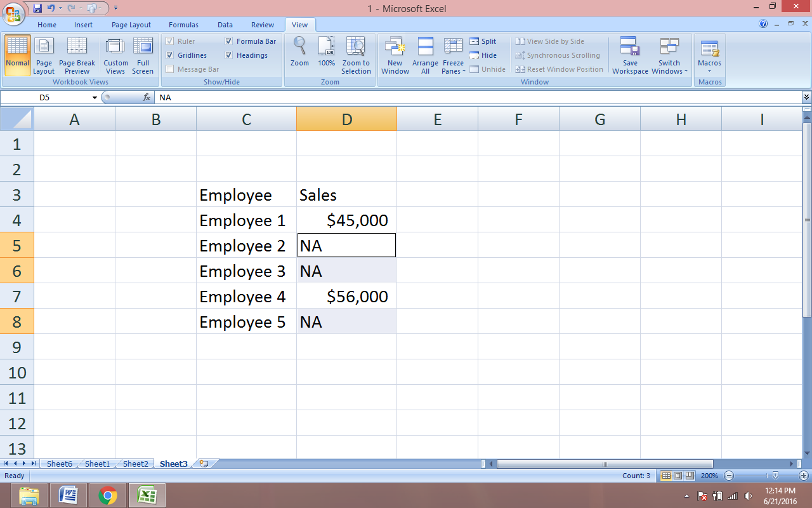
Task: Click zoom out minus button
Action: pyautogui.click(x=729, y=476)
